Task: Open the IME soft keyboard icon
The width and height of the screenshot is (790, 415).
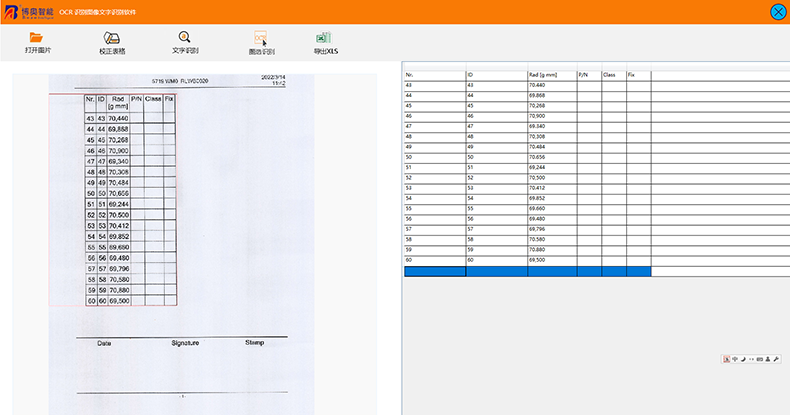Action: [x=759, y=358]
